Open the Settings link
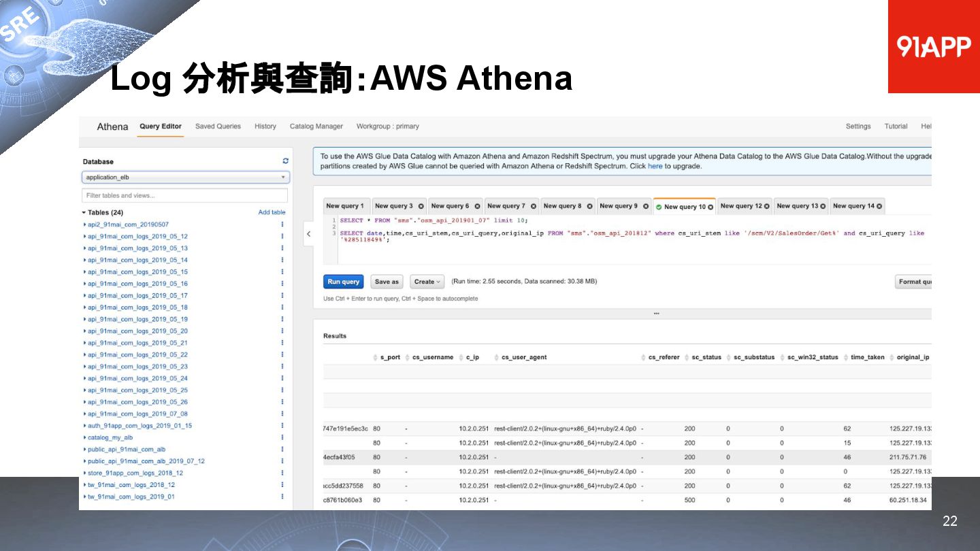 coord(858,127)
